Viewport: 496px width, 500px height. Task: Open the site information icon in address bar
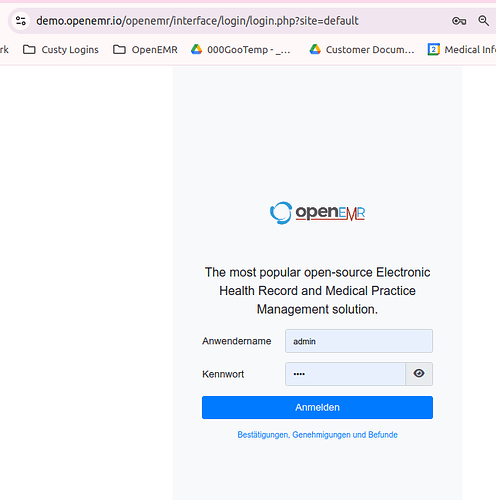point(21,21)
